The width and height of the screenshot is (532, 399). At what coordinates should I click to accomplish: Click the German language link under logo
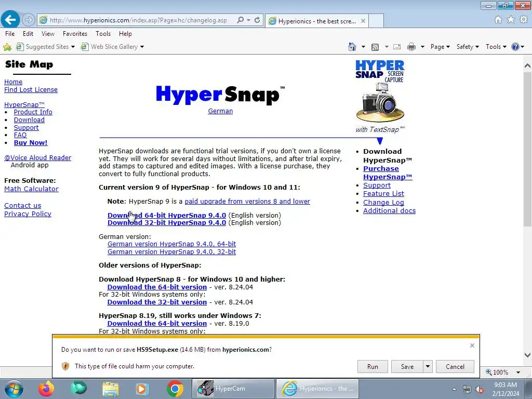[220, 111]
